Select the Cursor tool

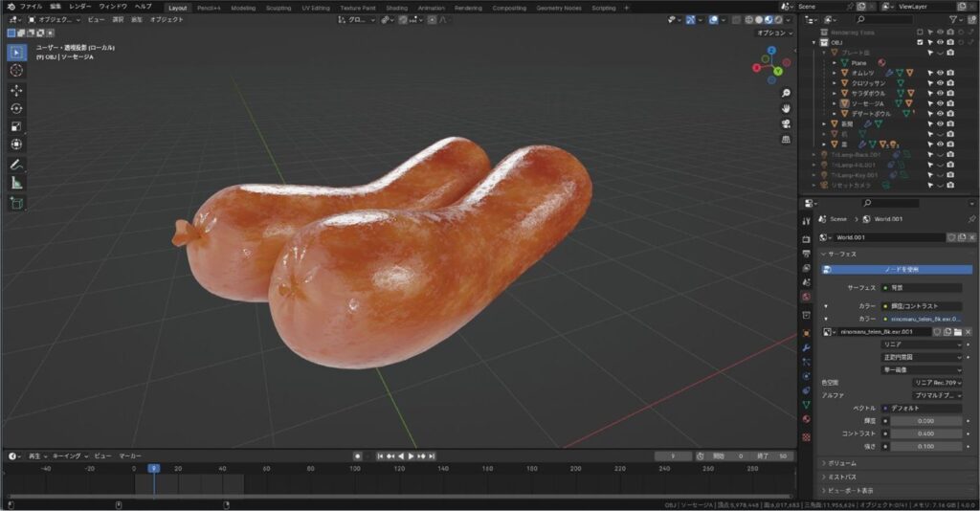tap(16, 71)
